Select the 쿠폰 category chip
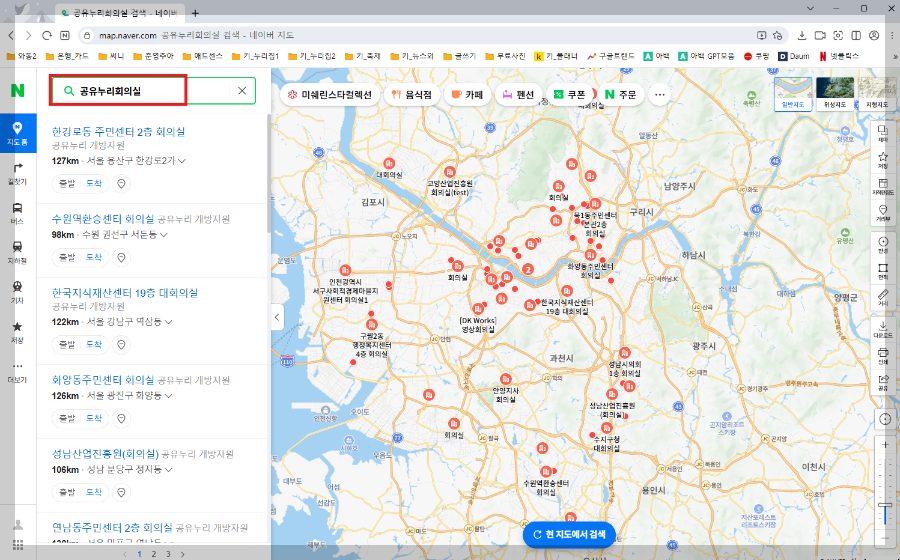Screen dimensions: 900x560 570,95
